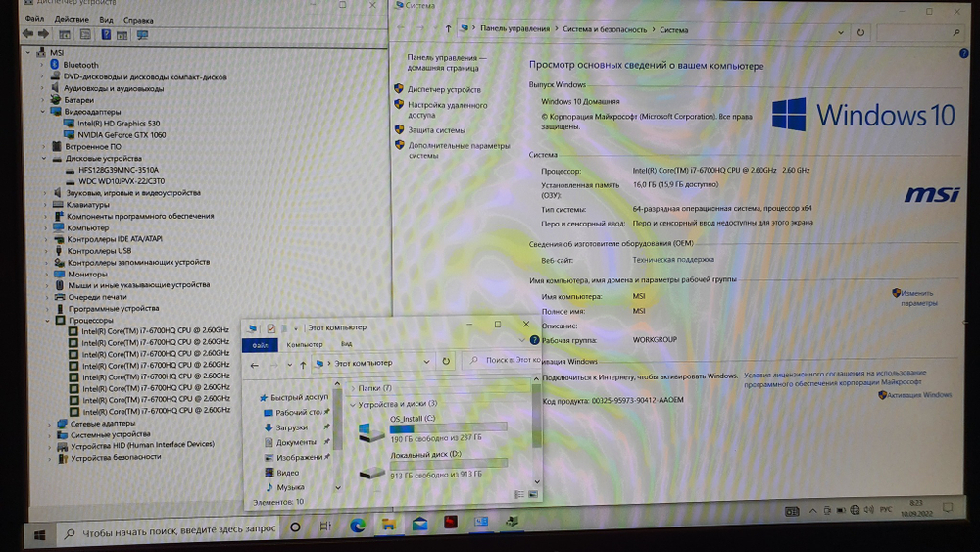Image resolution: width=980 pixels, height=552 pixels.
Task: Expand the Папки (7) group
Action: tap(353, 389)
